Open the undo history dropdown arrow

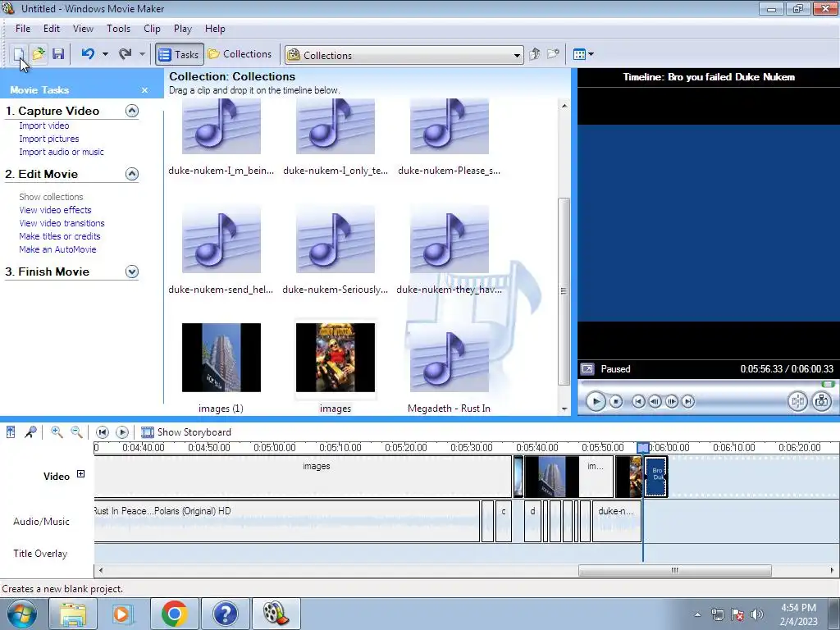pyautogui.click(x=105, y=54)
